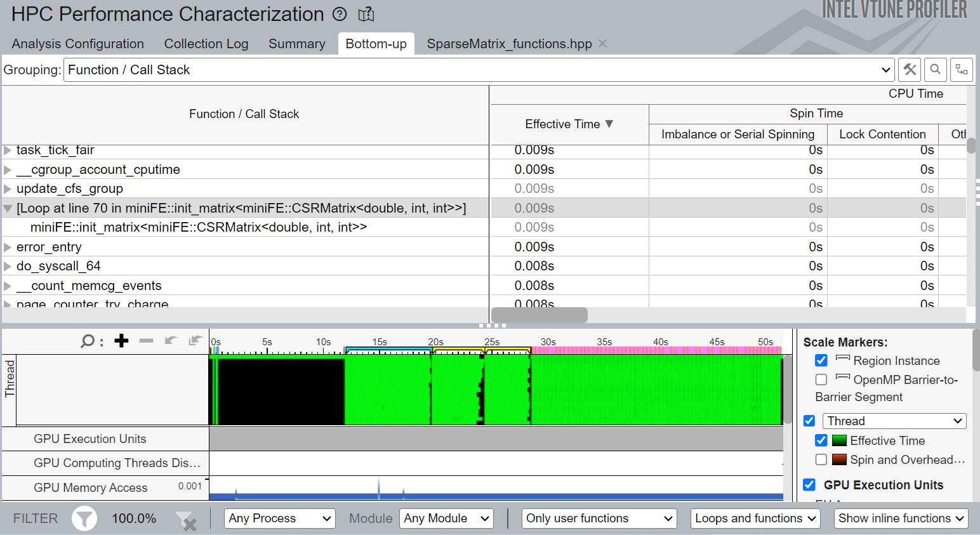Click the table's vertical scrollbar thumb
This screenshot has width=980, height=535.
[971, 145]
